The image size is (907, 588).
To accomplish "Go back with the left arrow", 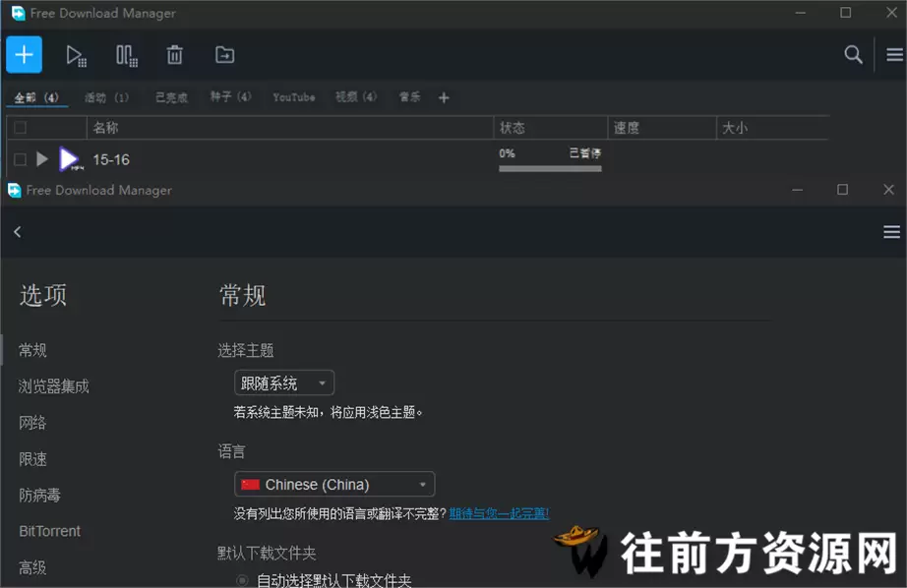I will [x=18, y=232].
